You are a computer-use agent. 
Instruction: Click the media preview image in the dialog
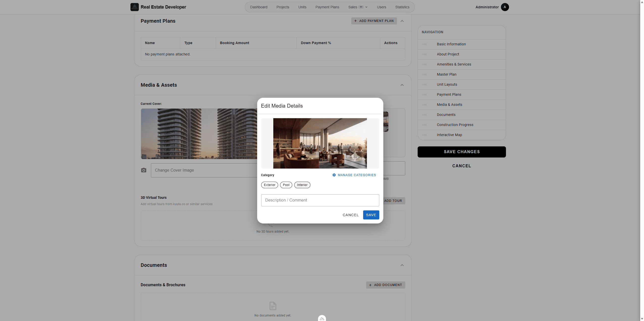[x=320, y=143]
